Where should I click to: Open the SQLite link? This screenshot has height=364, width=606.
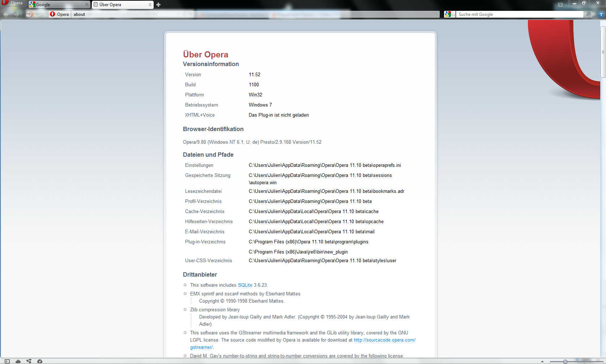245,285
